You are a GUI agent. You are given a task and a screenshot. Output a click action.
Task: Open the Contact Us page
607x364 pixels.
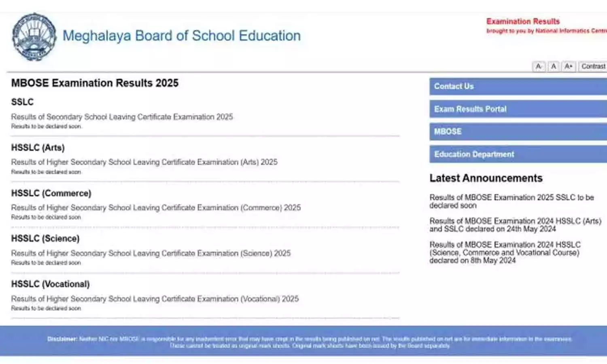454,86
